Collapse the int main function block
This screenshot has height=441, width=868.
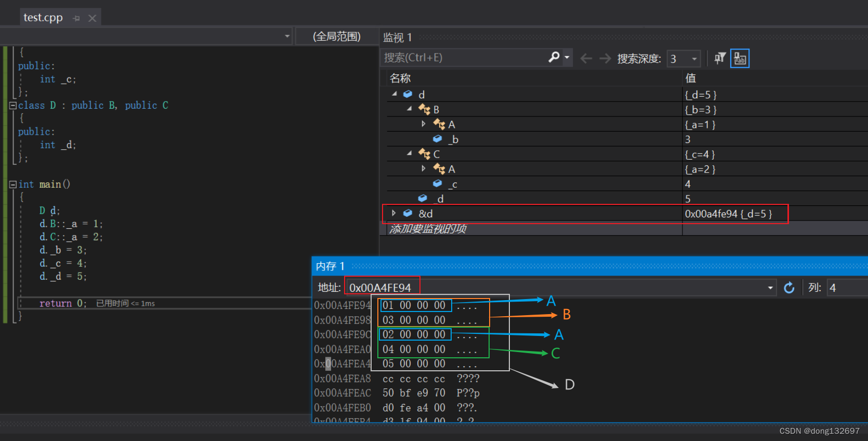pyautogui.click(x=13, y=185)
